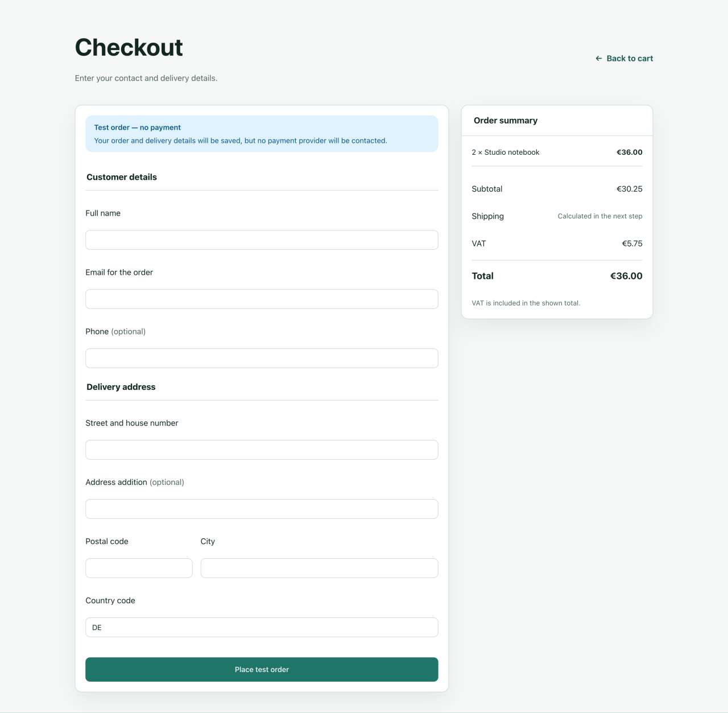Select the City input field

pos(319,568)
